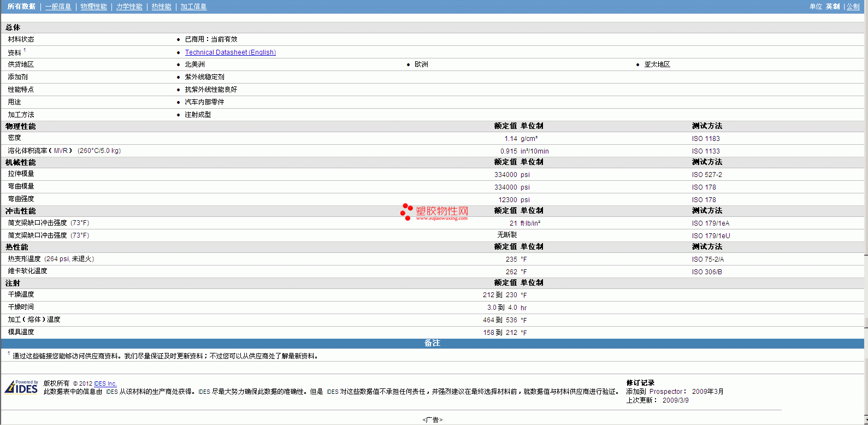Open ISO 306/B test method link
The image size is (868, 425).
point(707,272)
